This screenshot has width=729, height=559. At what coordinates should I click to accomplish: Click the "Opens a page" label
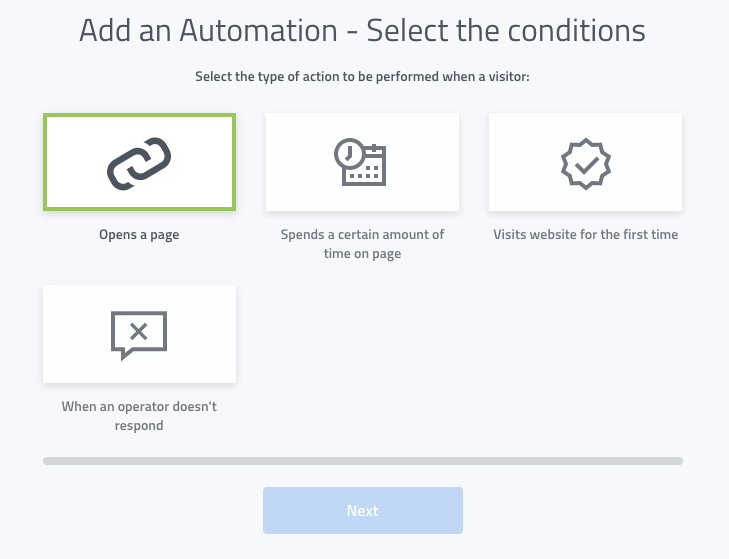[x=139, y=235]
